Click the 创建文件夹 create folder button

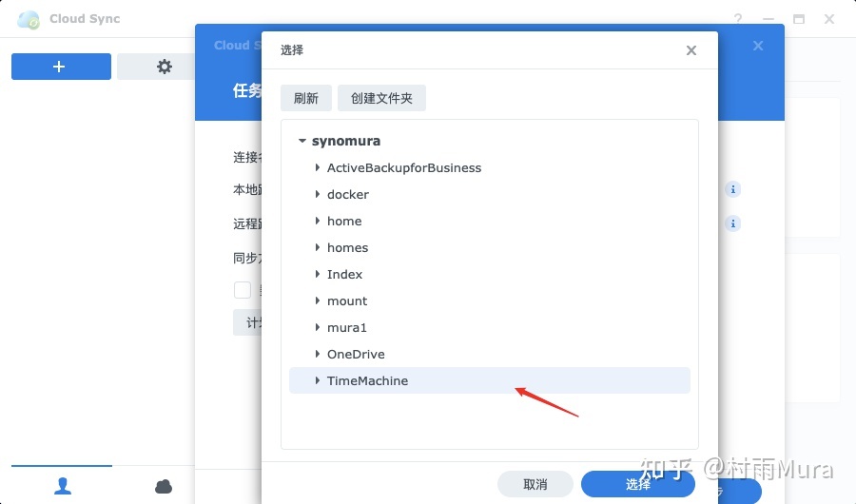(x=381, y=98)
